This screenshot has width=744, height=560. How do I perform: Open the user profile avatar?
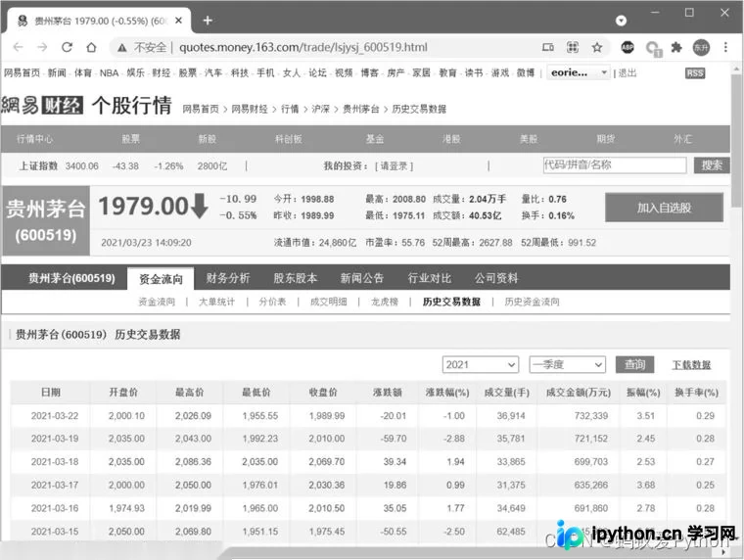coord(701,47)
